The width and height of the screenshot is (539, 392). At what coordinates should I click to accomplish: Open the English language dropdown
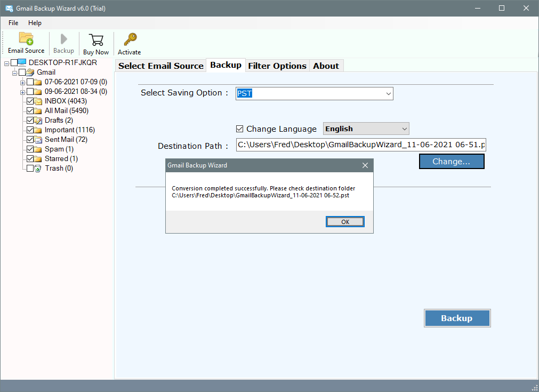pyautogui.click(x=404, y=129)
